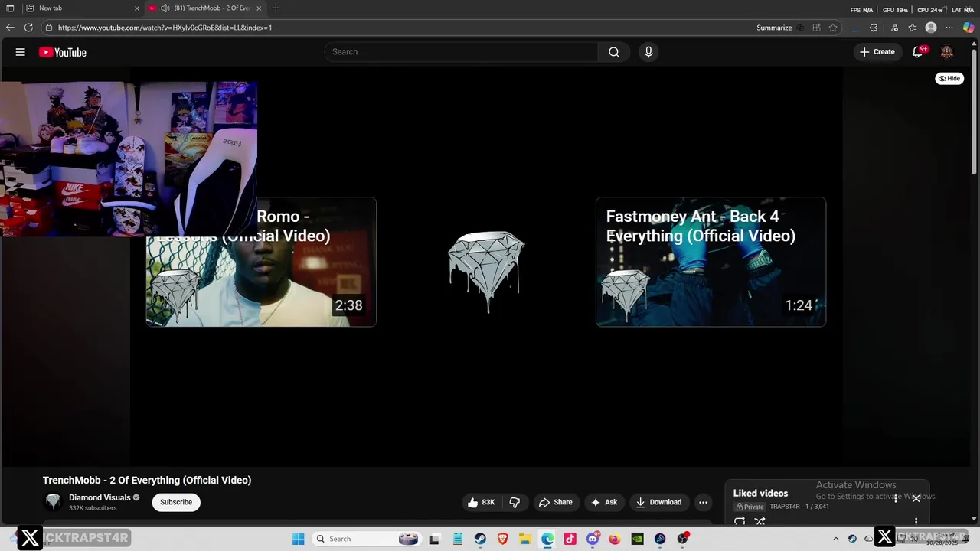
Task: Click the Ask button
Action: [x=604, y=502]
